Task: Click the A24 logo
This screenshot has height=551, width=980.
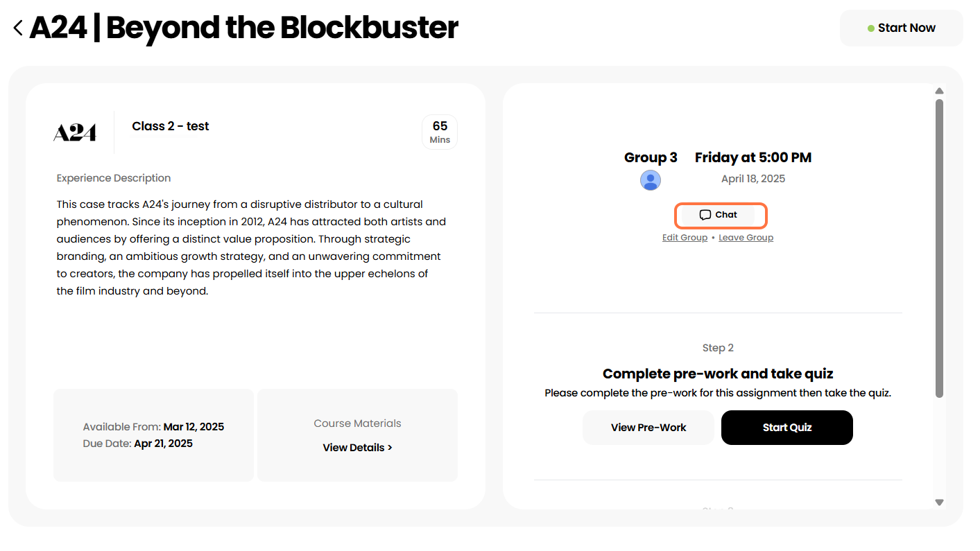Action: click(75, 132)
